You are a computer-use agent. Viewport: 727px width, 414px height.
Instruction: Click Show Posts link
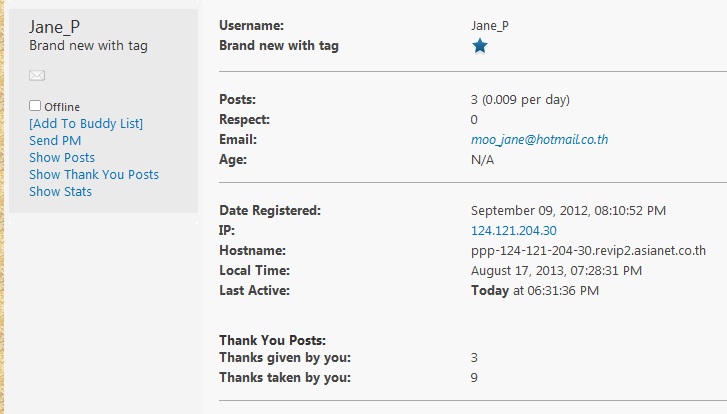62,157
